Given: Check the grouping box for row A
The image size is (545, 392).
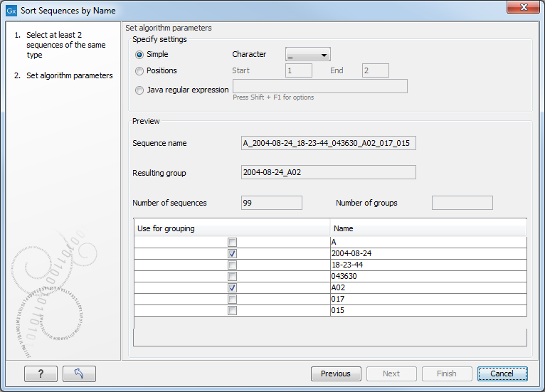Looking at the screenshot, I should coord(232,243).
